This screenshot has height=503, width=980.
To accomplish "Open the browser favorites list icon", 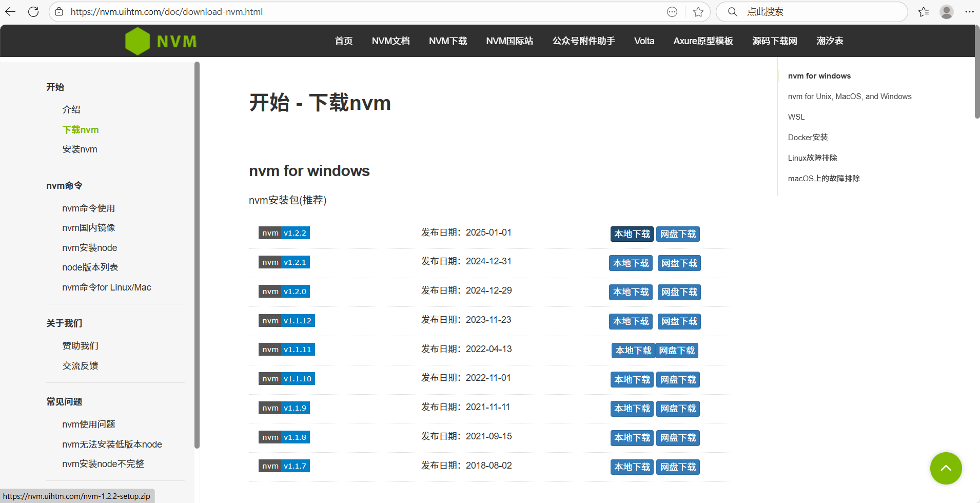I will tap(924, 12).
